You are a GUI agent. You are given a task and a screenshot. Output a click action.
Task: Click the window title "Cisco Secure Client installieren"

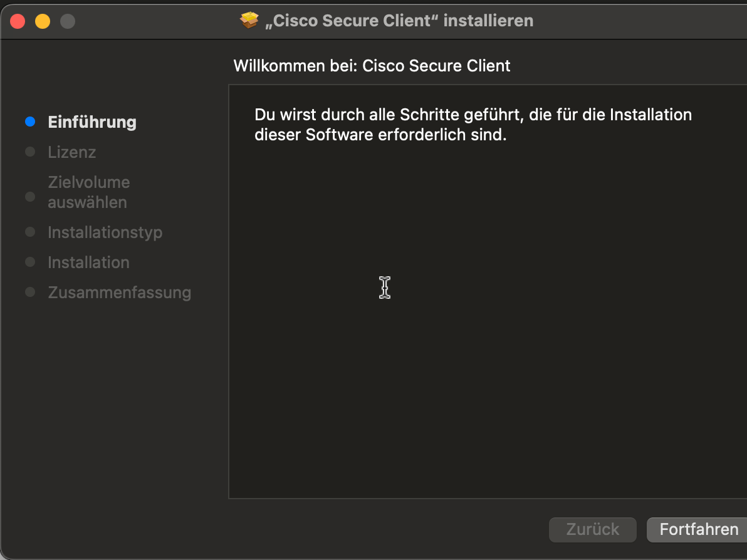click(x=399, y=21)
